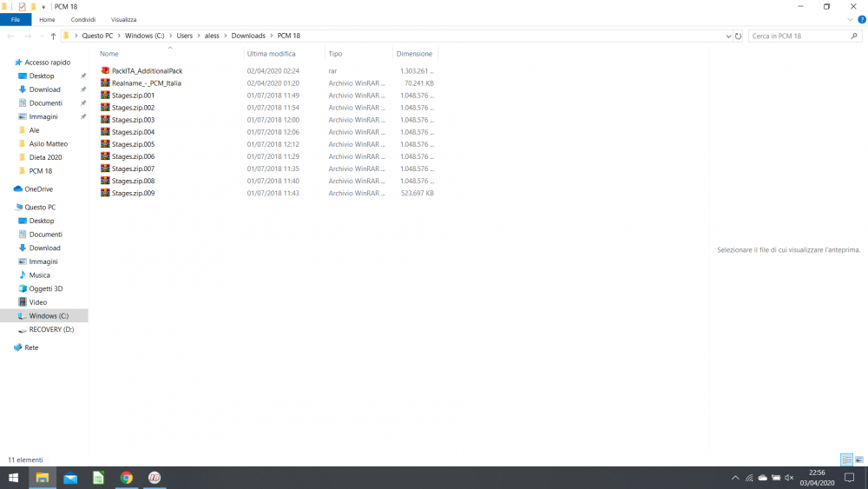Sort by Tipo column header
The image size is (868, 489).
point(335,54)
